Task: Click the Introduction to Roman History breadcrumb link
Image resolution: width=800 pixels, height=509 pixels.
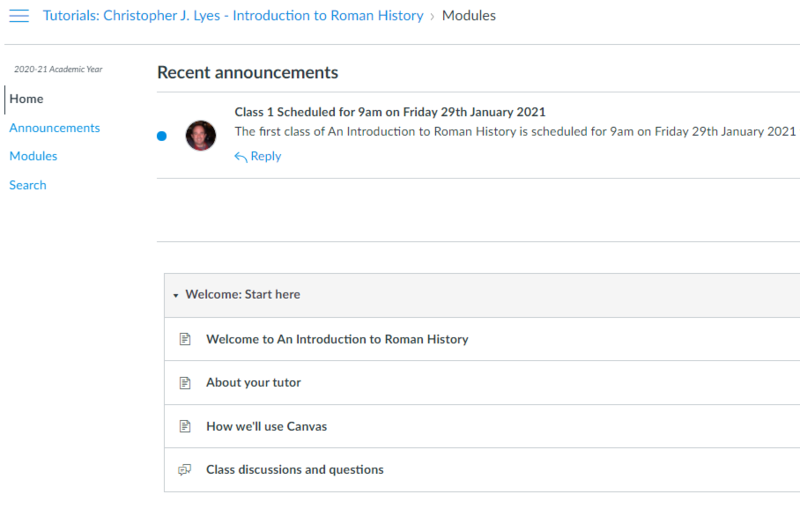Action: 233,16
